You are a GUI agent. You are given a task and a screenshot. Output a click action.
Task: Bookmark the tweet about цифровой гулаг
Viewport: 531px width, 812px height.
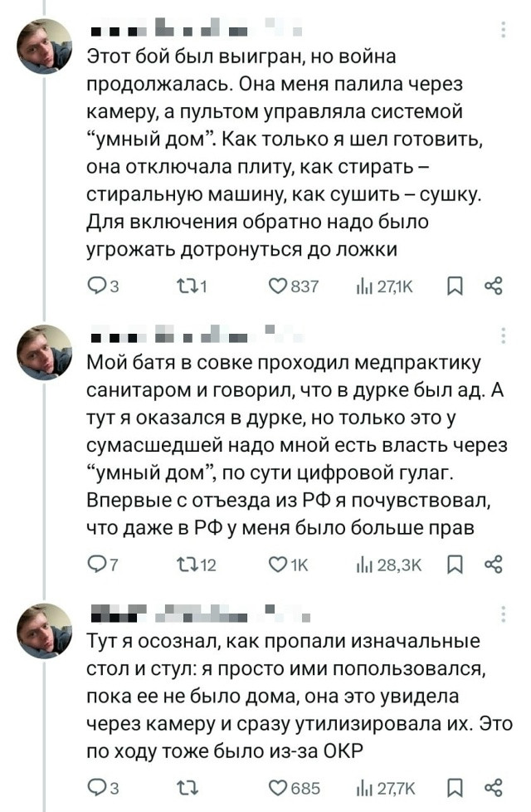tap(455, 565)
